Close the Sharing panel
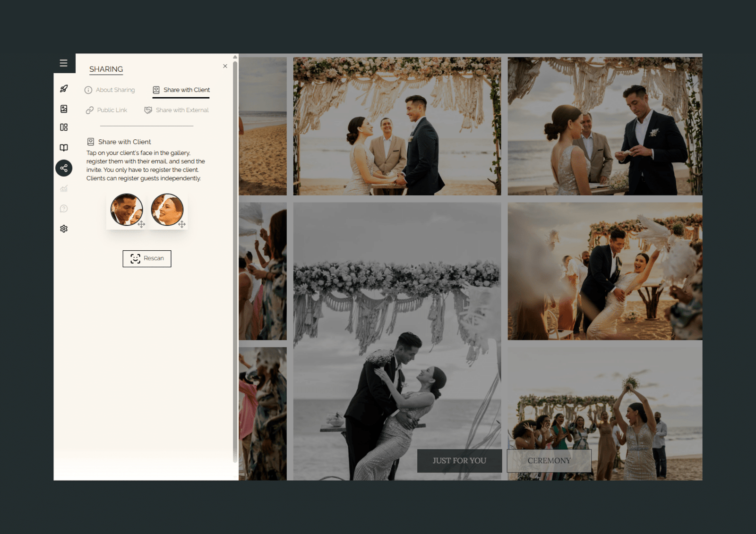Viewport: 756px width, 534px height. (225, 66)
